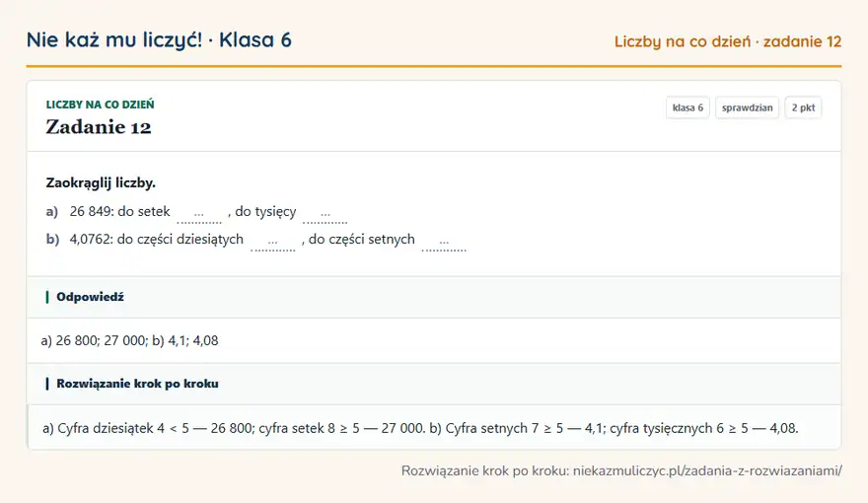Click the blank after 'do części setnych'
This screenshot has width=868, height=503.
click(444, 243)
